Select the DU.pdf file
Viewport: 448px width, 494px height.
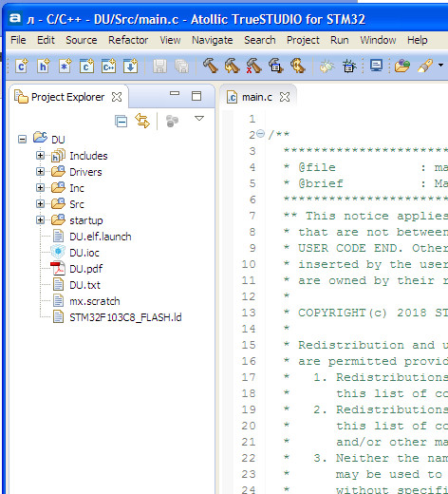click(86, 269)
